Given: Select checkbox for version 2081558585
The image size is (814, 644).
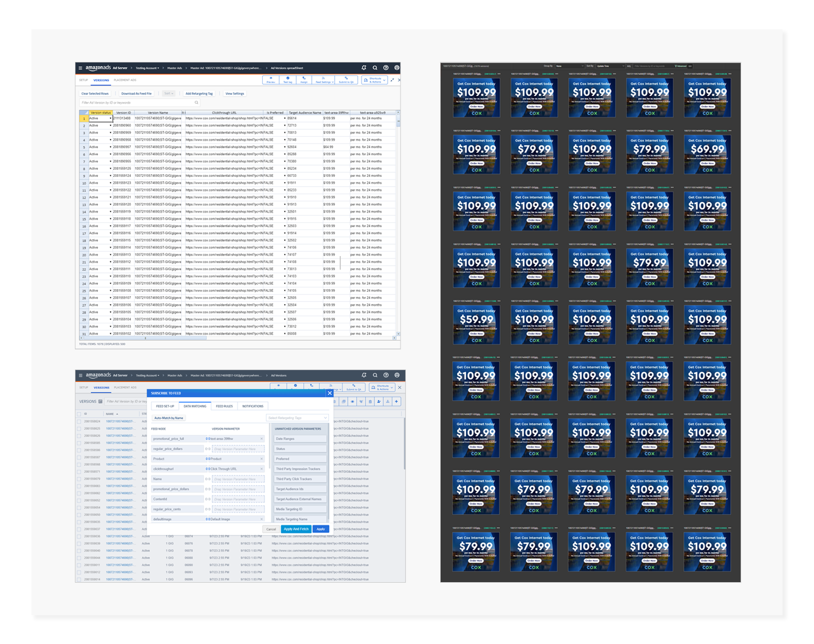Looking at the screenshot, I should (x=79, y=443).
